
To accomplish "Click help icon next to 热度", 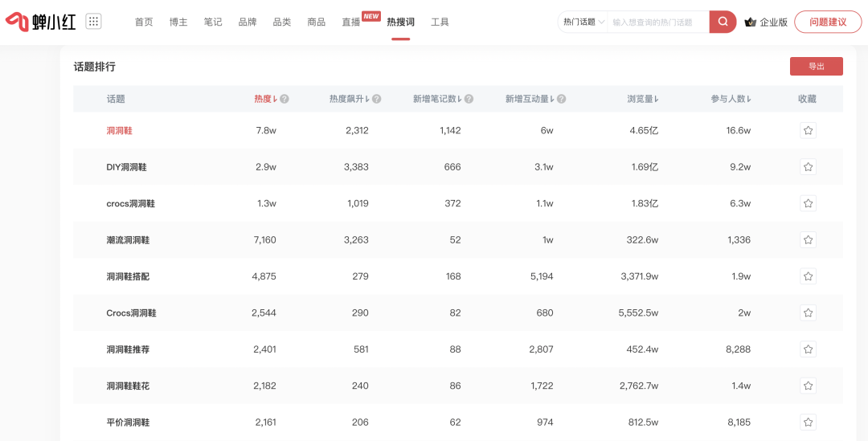I will pos(285,99).
